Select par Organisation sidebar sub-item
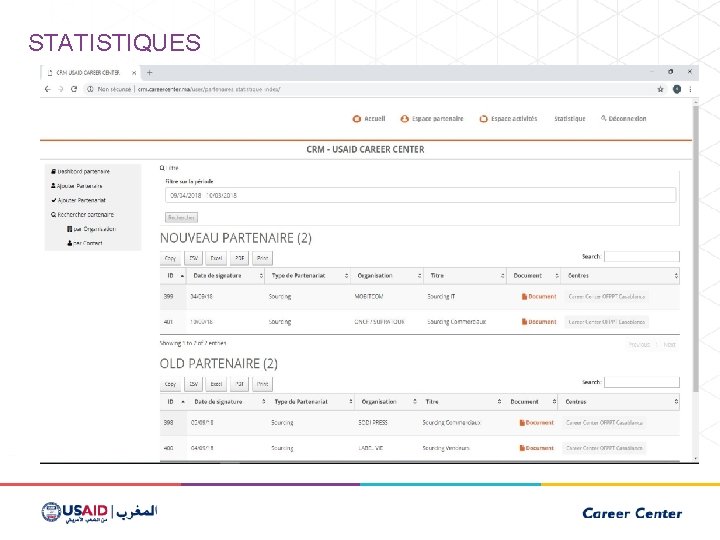Screen dimensions: 720x540 coord(91,229)
